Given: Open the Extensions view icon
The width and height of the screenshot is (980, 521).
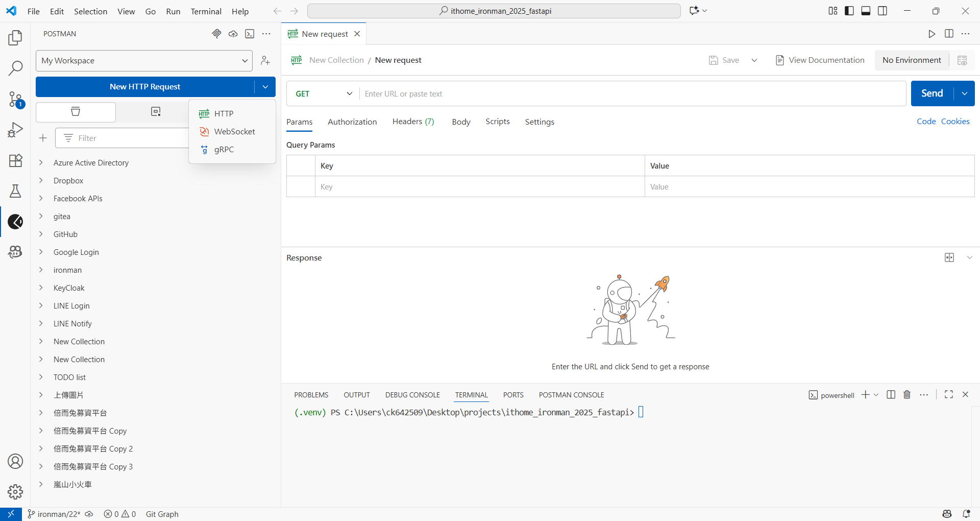Looking at the screenshot, I should point(15,161).
